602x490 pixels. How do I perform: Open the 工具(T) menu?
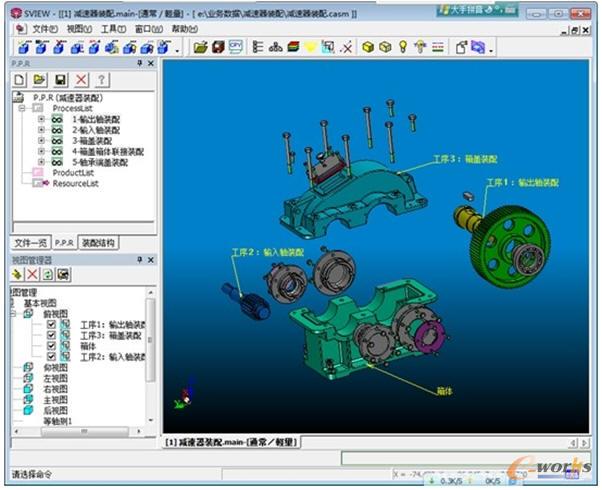click(x=111, y=28)
